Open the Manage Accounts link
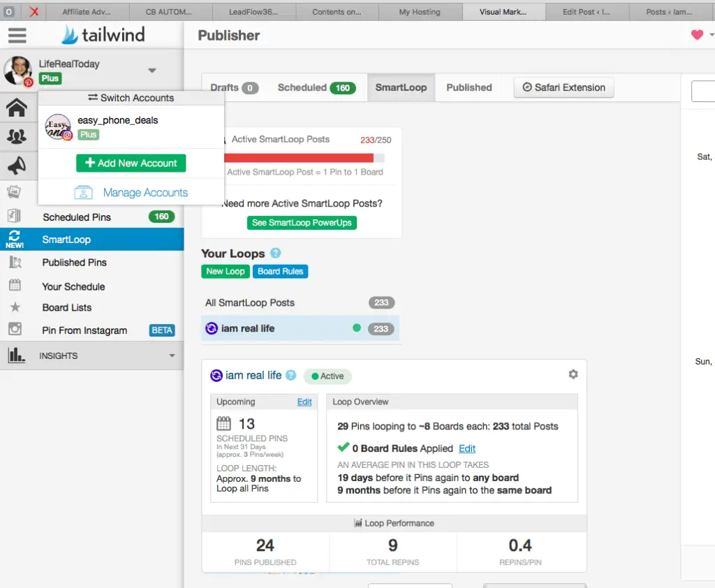This screenshot has height=588, width=715. tap(145, 193)
